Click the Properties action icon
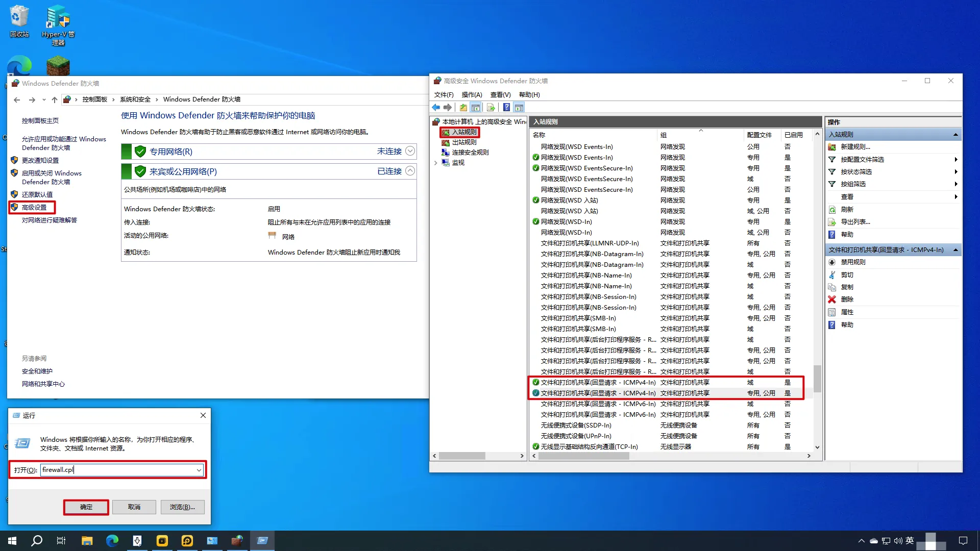980x551 pixels. 832,312
